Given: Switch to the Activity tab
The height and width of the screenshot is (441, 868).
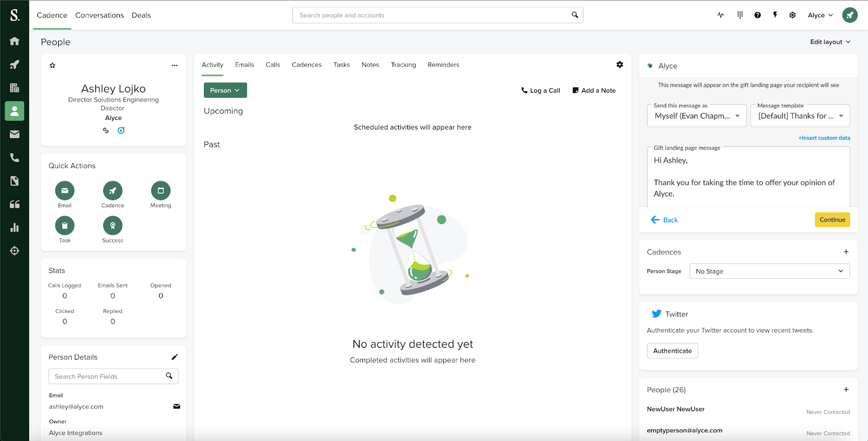Looking at the screenshot, I should [x=213, y=65].
